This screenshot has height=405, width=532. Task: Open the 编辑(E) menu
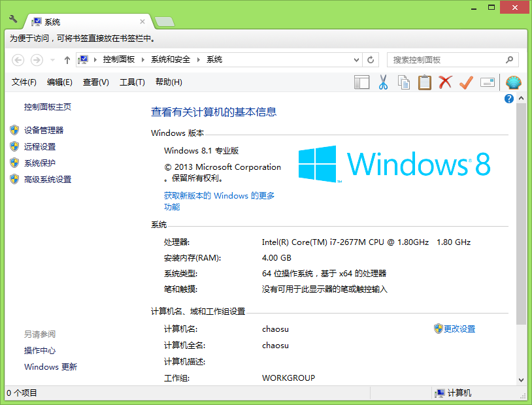pyautogui.click(x=59, y=82)
